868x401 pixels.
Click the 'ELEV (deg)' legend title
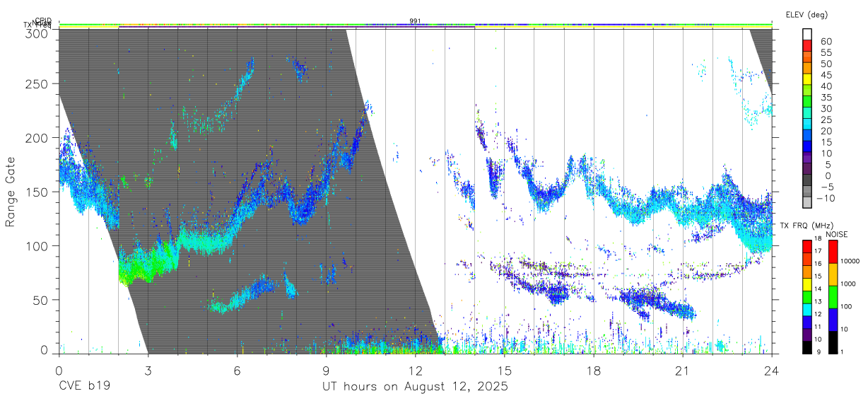807,14
